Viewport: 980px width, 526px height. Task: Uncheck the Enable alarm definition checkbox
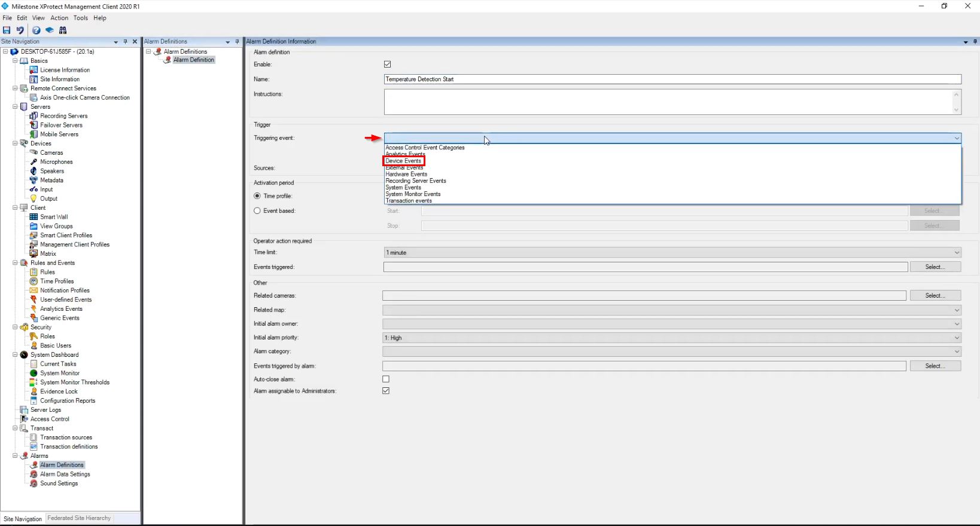click(387, 64)
